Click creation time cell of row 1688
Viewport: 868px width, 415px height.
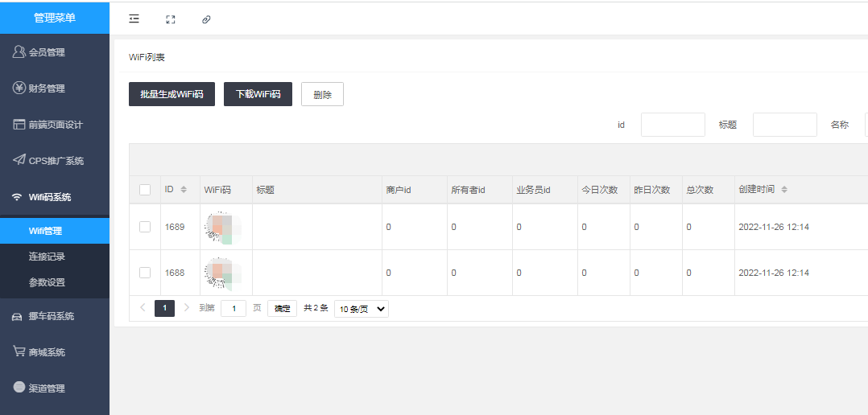pyautogui.click(x=774, y=273)
